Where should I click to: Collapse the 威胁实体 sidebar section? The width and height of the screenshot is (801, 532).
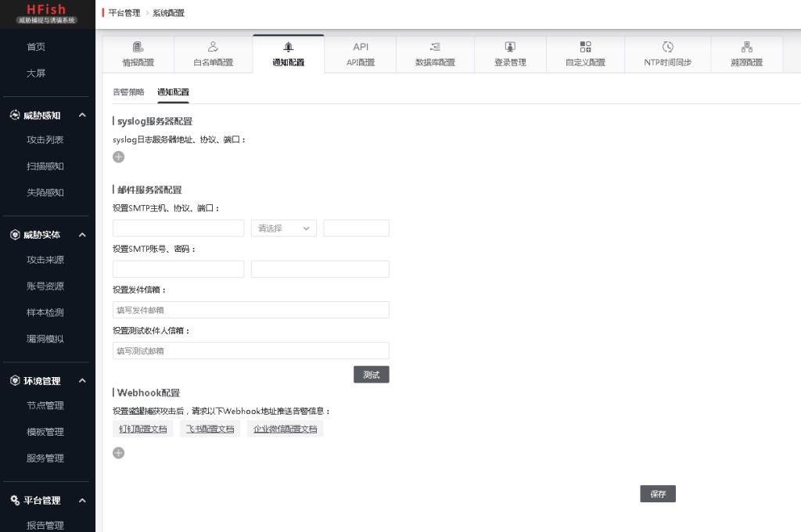click(x=82, y=235)
